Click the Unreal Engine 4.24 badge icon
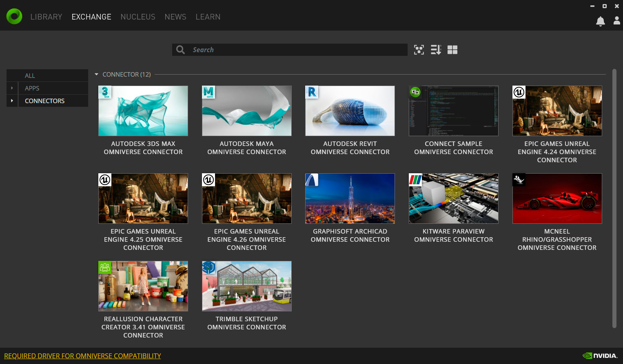The width and height of the screenshot is (623, 364). pos(519,92)
